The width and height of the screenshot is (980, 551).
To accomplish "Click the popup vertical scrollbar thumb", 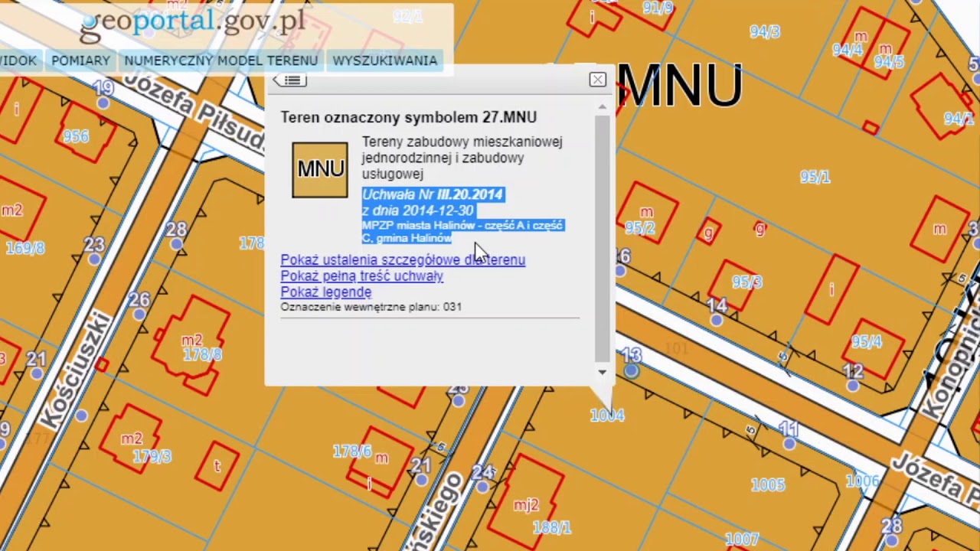I will [602, 237].
